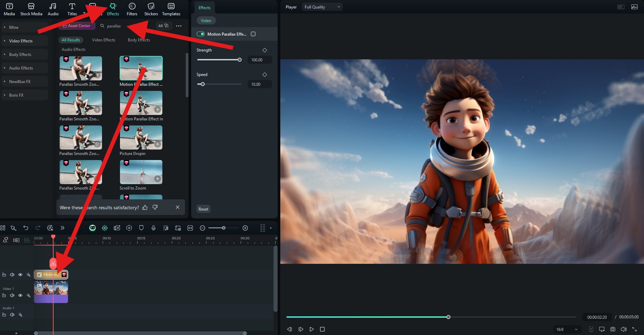
Task: Give thumbs down to search results
Action: [x=155, y=208]
